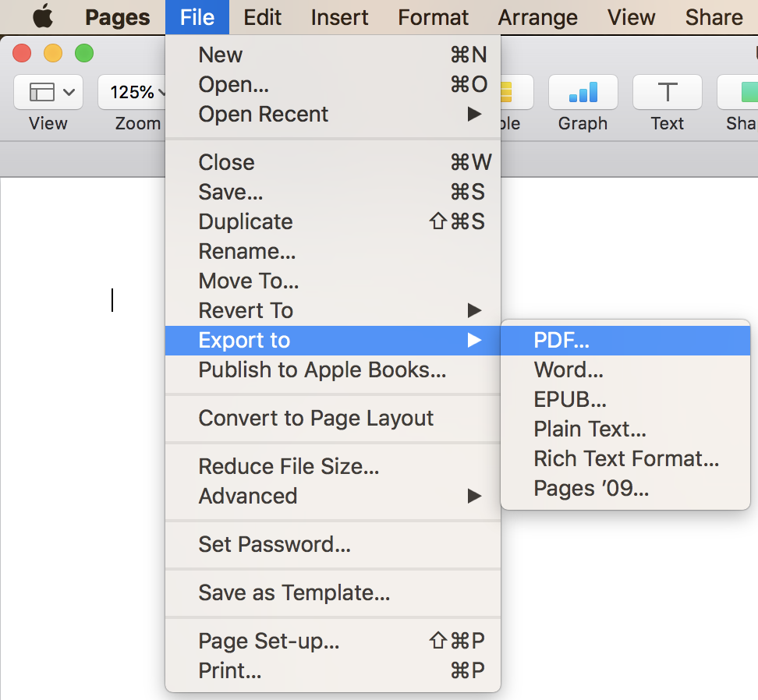This screenshot has width=758, height=700.
Task: Open the Edit menu
Action: [x=263, y=17]
